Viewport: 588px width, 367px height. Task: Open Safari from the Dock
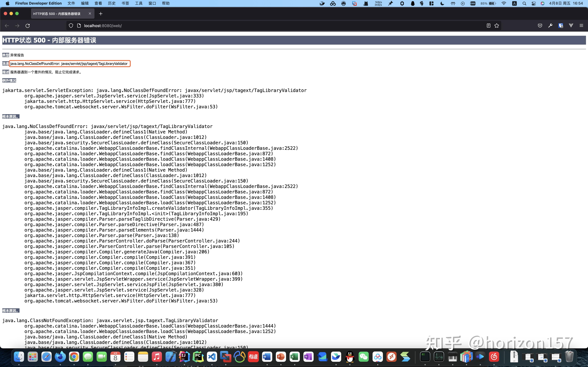[46, 357]
